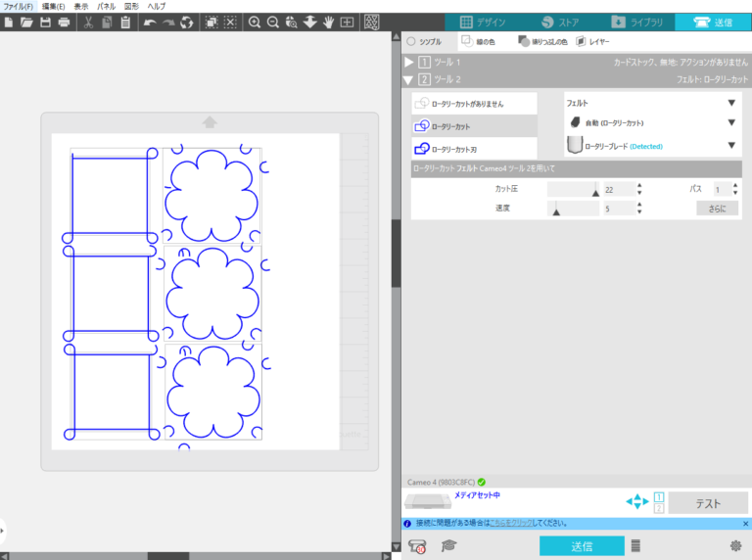Select the Pan hand tool

pos(329,23)
